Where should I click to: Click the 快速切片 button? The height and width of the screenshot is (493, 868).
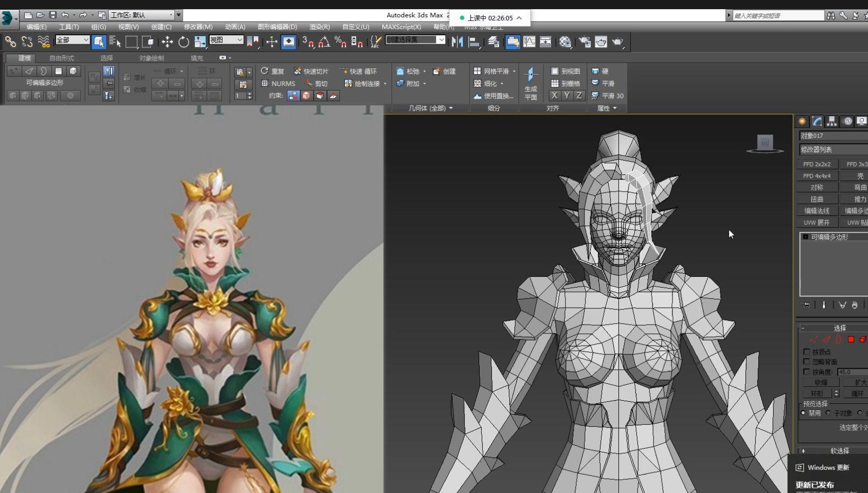coord(311,71)
